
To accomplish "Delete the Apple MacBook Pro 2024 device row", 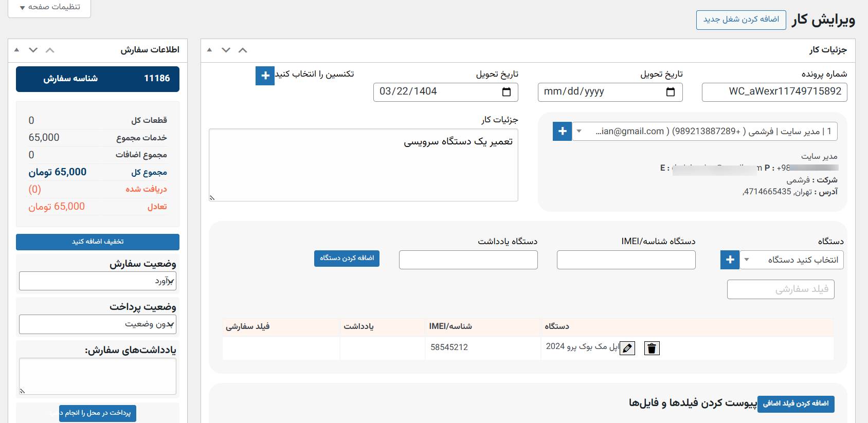I will (x=652, y=348).
